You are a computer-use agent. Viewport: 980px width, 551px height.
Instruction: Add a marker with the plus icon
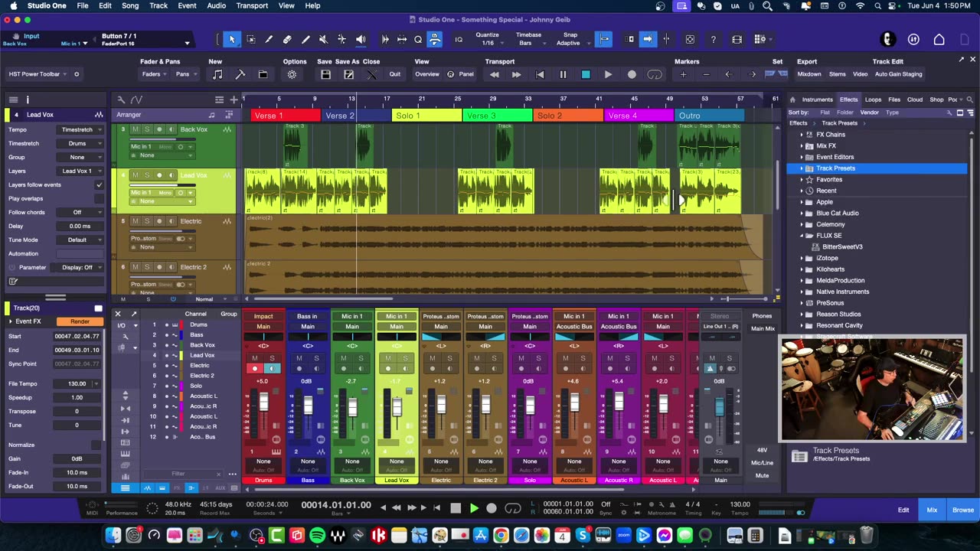tap(683, 74)
